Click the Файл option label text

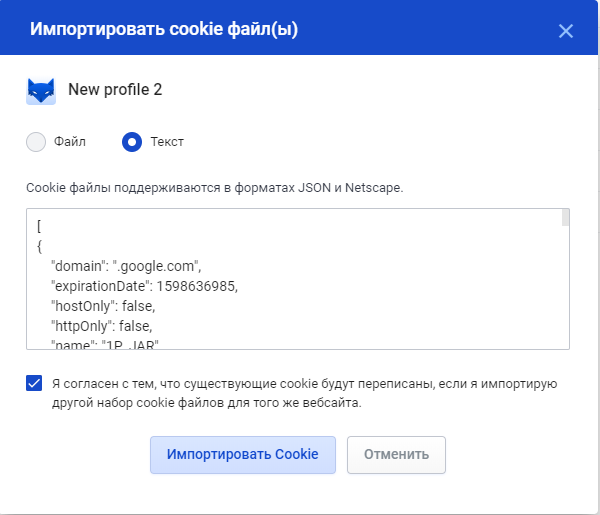(70, 142)
